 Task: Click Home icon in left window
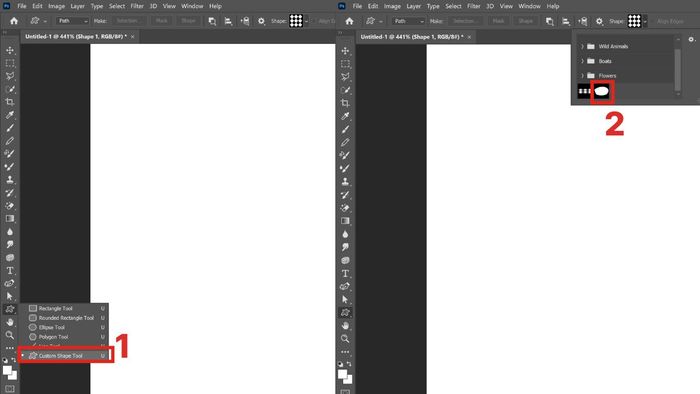[x=14, y=21]
